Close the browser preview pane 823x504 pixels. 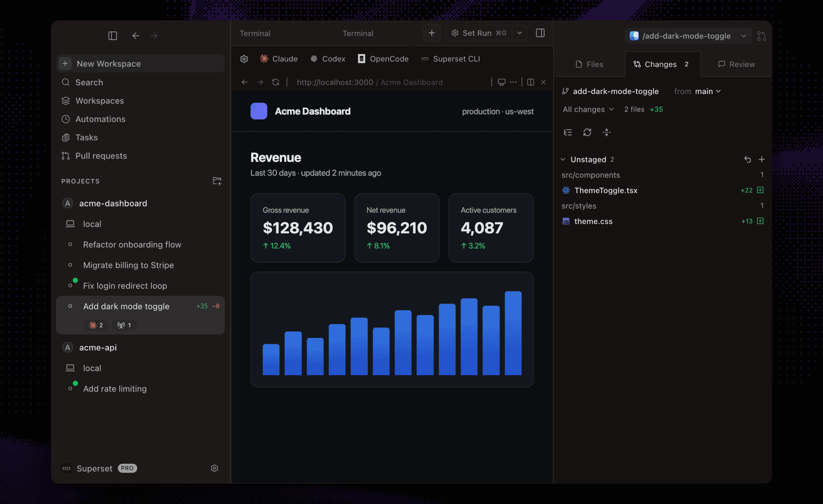pyautogui.click(x=543, y=82)
